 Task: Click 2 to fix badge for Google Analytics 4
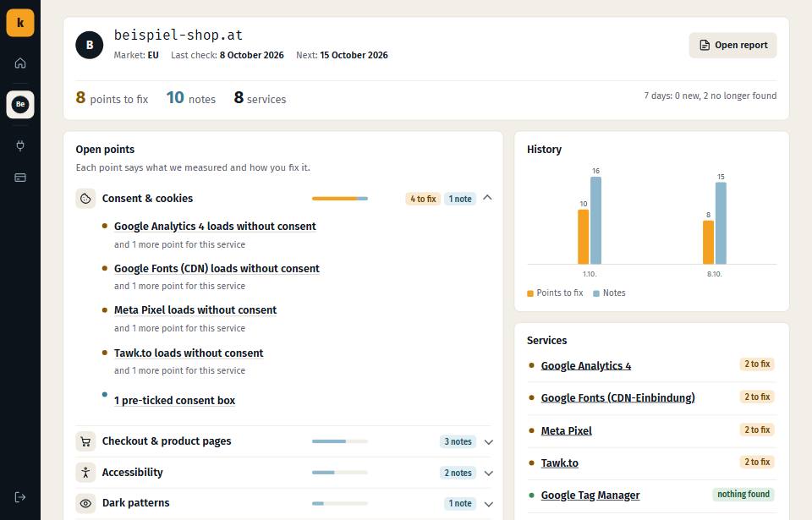click(x=757, y=364)
